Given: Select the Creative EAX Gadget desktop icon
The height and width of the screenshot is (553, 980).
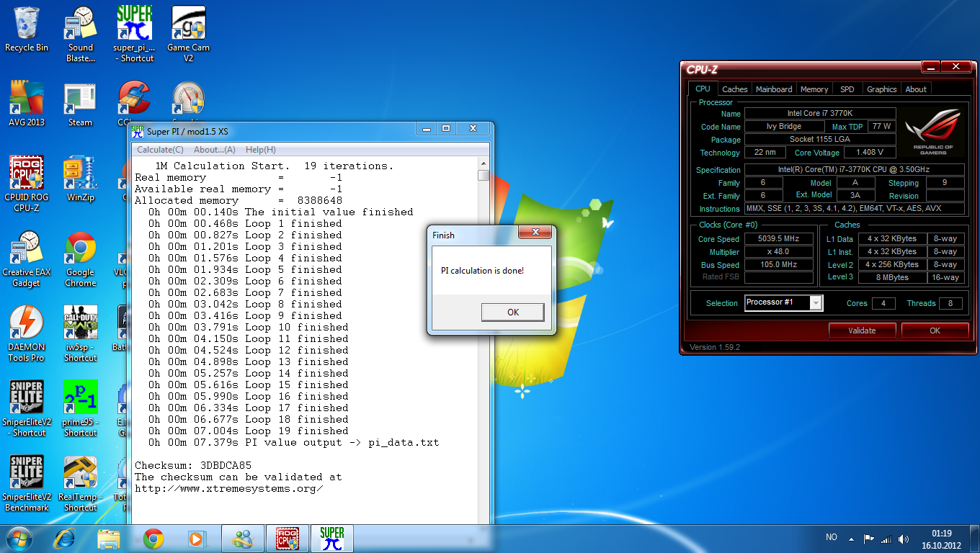Looking at the screenshot, I should click(27, 259).
